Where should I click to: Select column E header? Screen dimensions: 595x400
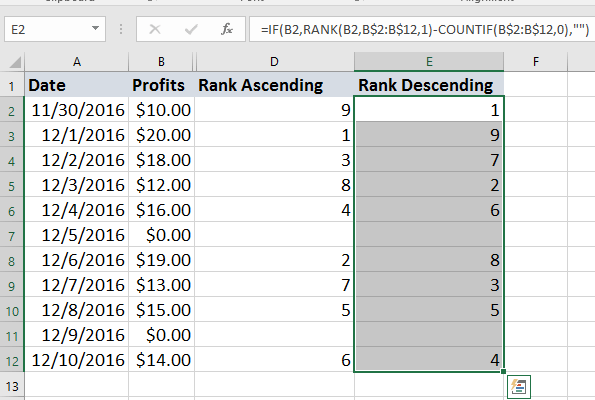pyautogui.click(x=429, y=61)
